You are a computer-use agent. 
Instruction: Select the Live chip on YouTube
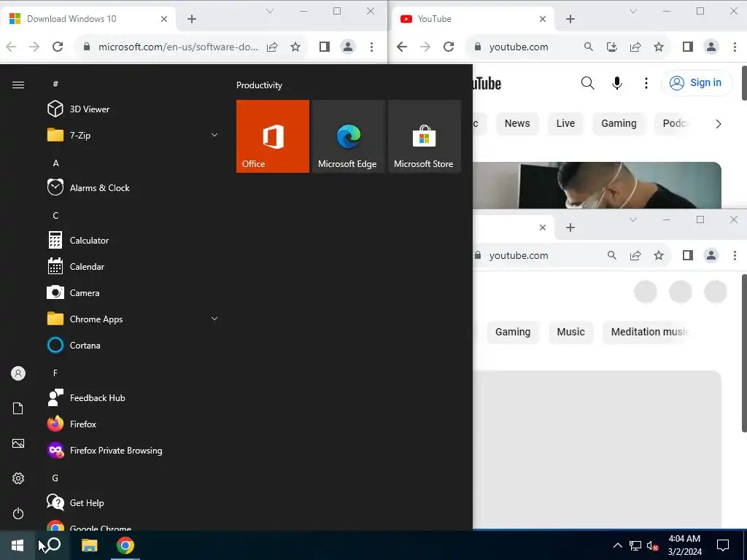tap(565, 123)
